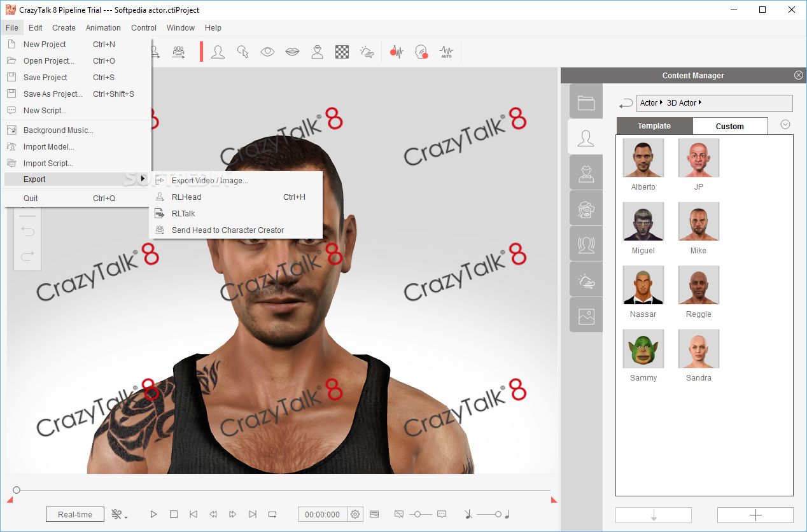Viewport: 807px width, 532px height.
Task: Click the music note at volume slider end
Action: tap(507, 514)
